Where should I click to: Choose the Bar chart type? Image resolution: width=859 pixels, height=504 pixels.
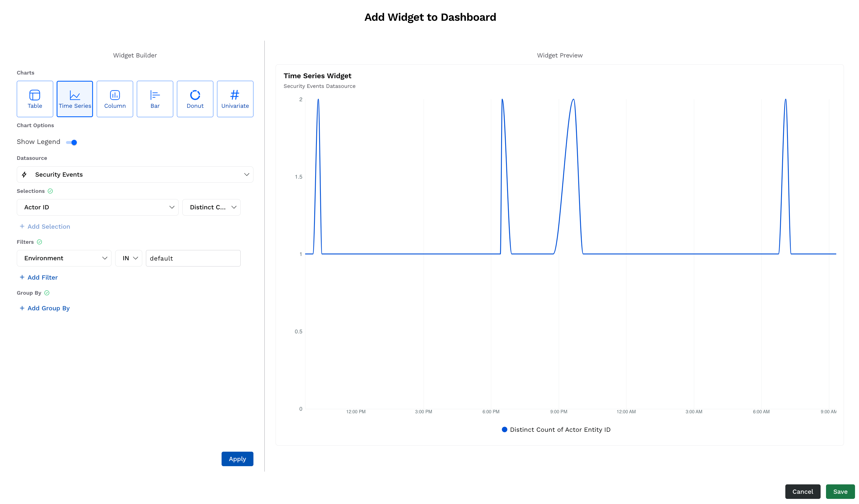[x=155, y=99]
